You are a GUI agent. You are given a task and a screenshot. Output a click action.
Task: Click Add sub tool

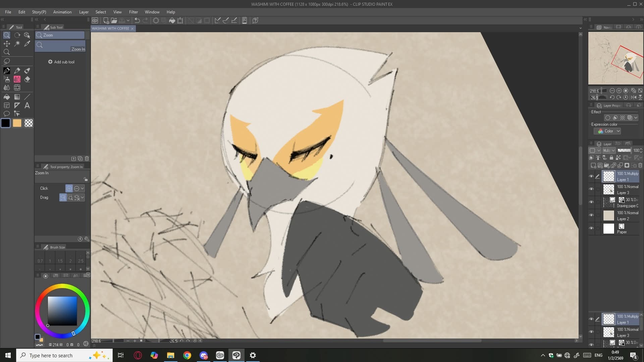(61, 62)
